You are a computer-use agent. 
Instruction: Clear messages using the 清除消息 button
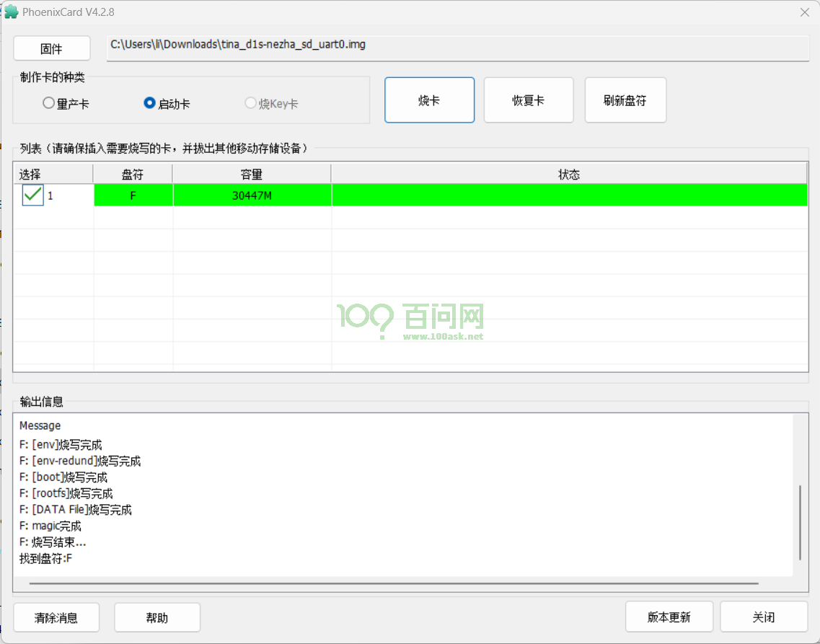(56, 617)
